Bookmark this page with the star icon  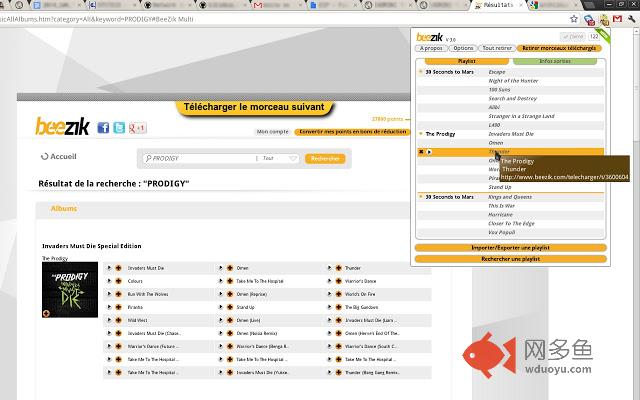coord(574,19)
